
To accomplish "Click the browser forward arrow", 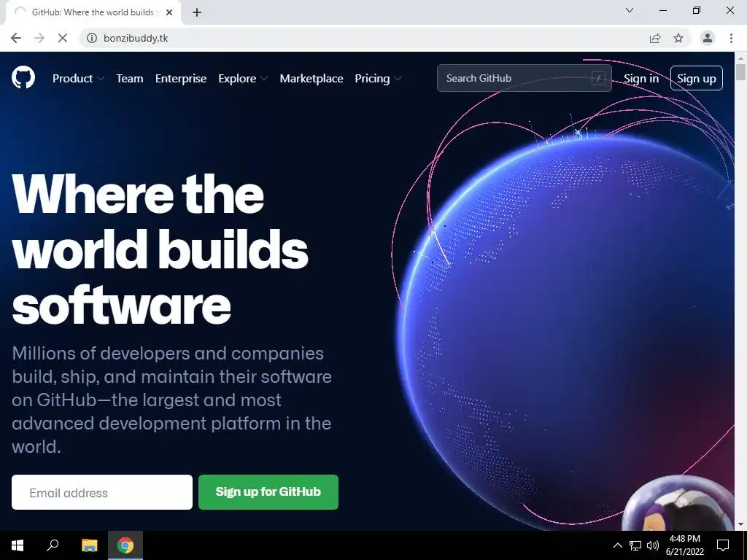I will coord(39,38).
